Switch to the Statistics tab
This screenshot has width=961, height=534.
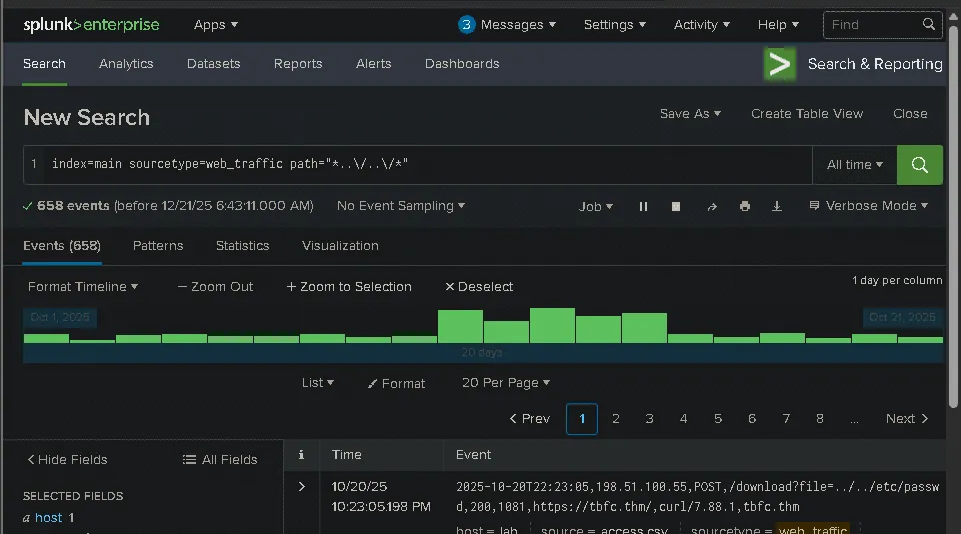click(242, 246)
